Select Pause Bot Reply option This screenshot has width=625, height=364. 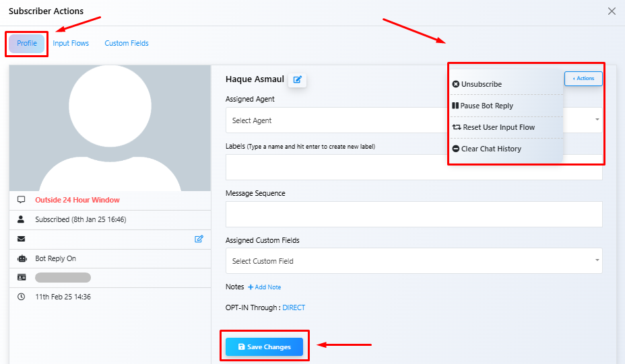(486, 106)
